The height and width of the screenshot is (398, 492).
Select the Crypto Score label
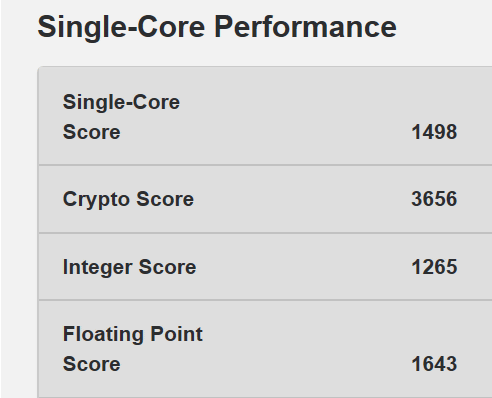tap(128, 199)
